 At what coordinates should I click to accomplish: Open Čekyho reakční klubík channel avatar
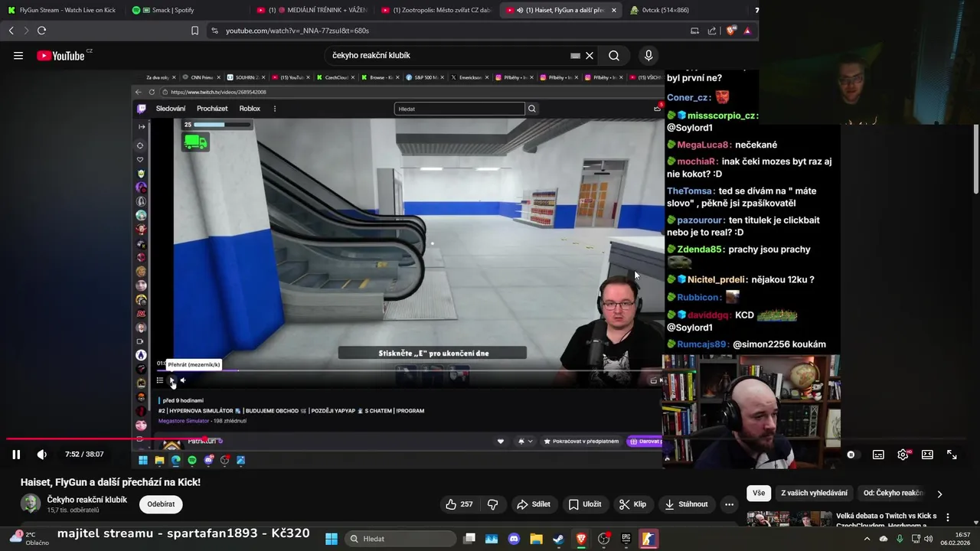point(31,504)
